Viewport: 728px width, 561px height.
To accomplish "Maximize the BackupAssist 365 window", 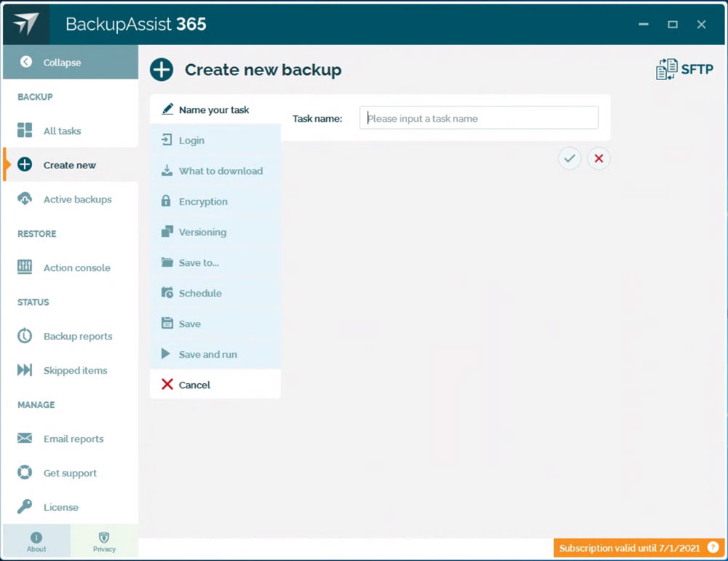I will tap(672, 24).
